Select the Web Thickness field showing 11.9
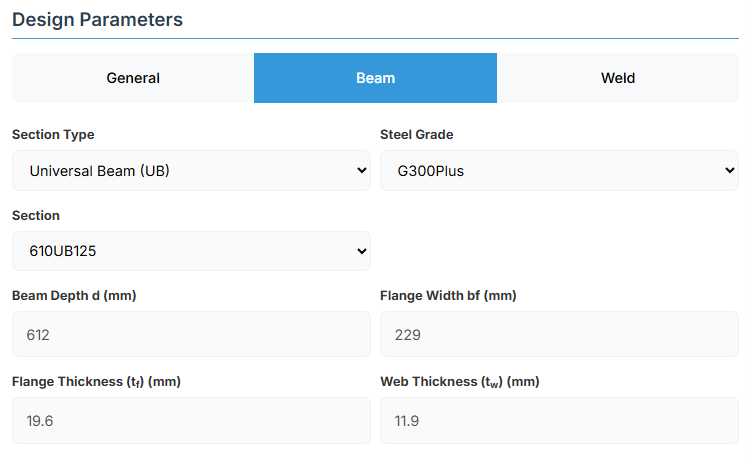This screenshot has height=459, width=752. click(x=559, y=421)
